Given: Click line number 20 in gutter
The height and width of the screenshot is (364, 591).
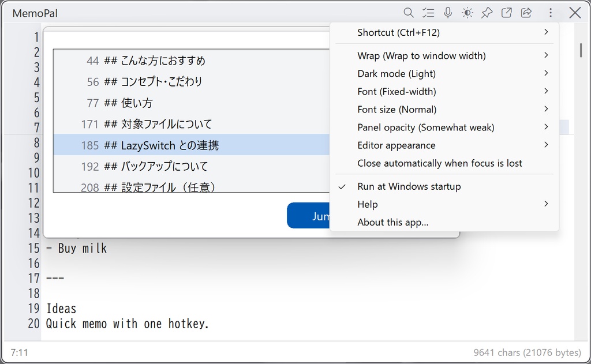Looking at the screenshot, I should click(x=34, y=324).
